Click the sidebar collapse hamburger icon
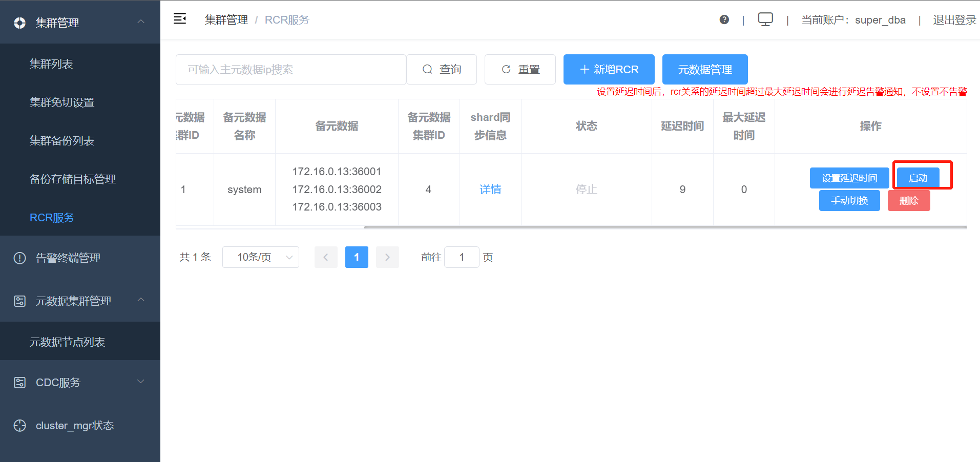 click(180, 19)
